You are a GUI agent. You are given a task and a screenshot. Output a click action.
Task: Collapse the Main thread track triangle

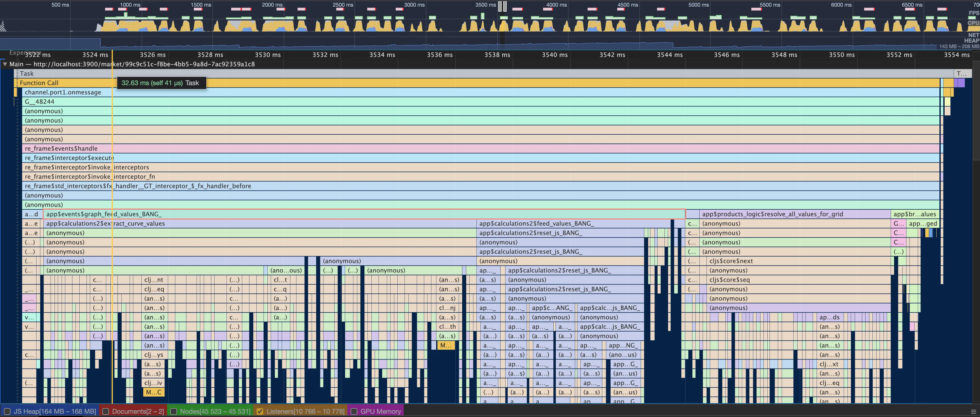click(x=5, y=64)
